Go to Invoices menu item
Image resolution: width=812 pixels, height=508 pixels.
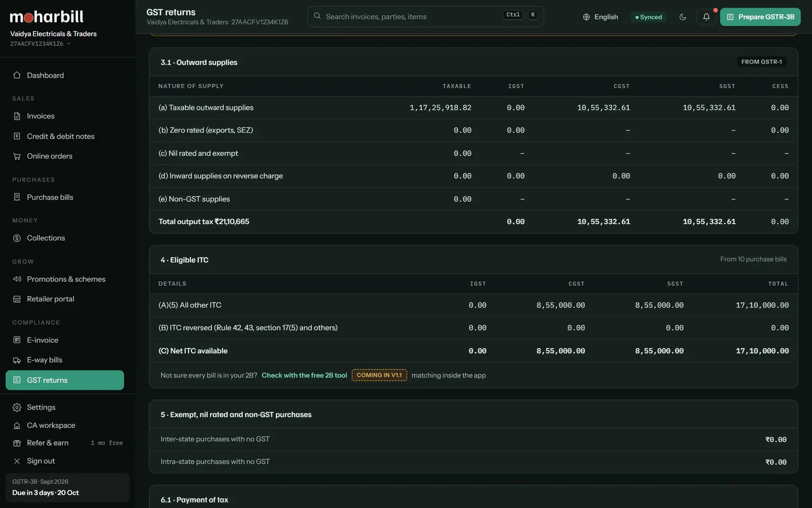pyautogui.click(x=64, y=116)
